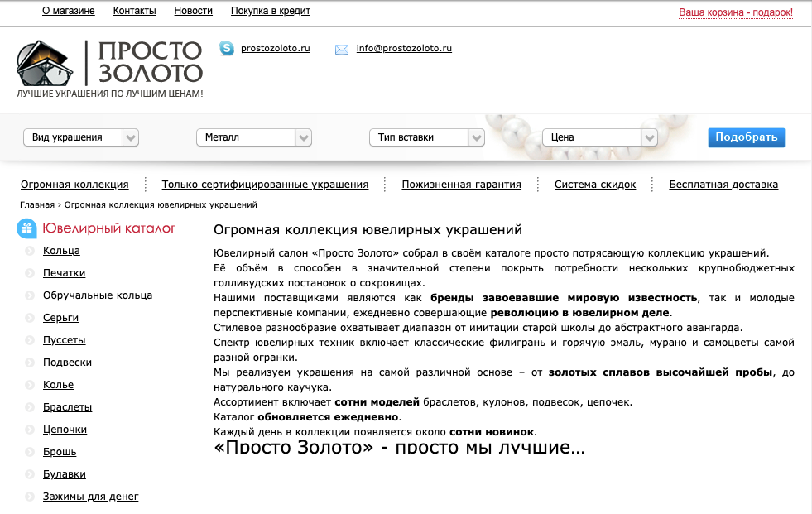
Task: Click the Ваша корзина - подарок! link
Action: click(x=735, y=12)
